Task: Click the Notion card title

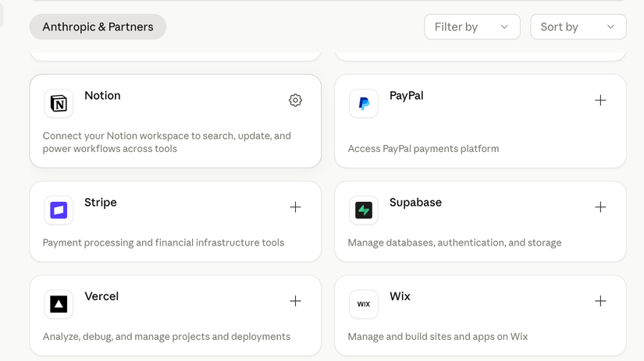Action: [x=103, y=96]
